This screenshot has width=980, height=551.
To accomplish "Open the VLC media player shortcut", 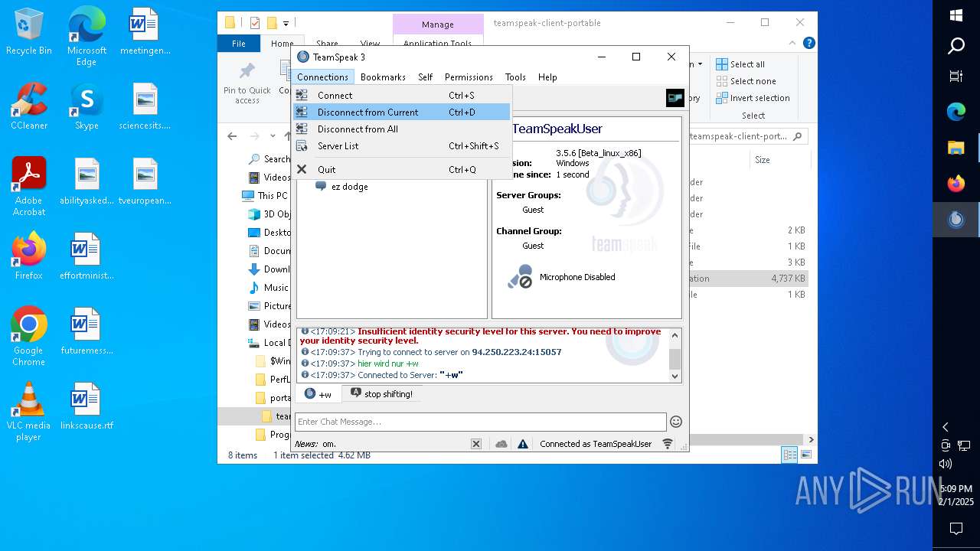I will point(29,412).
